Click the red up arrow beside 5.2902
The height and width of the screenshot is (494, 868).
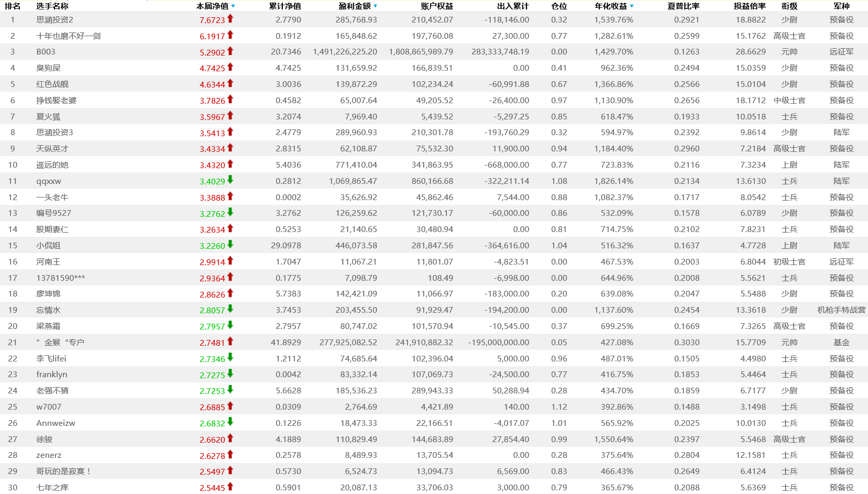(x=230, y=51)
